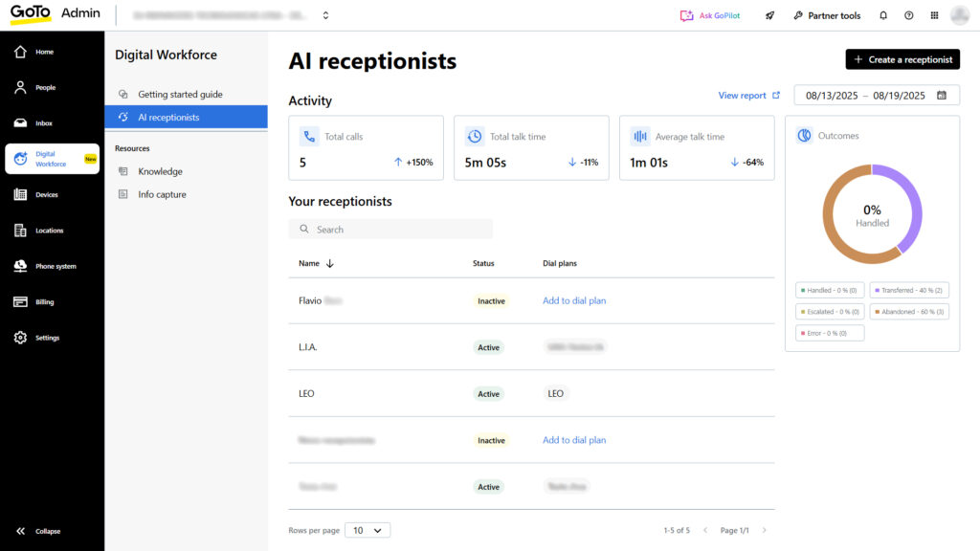Image resolution: width=980 pixels, height=551 pixels.
Task: Expand the account selector chevron at top
Action: click(x=325, y=15)
